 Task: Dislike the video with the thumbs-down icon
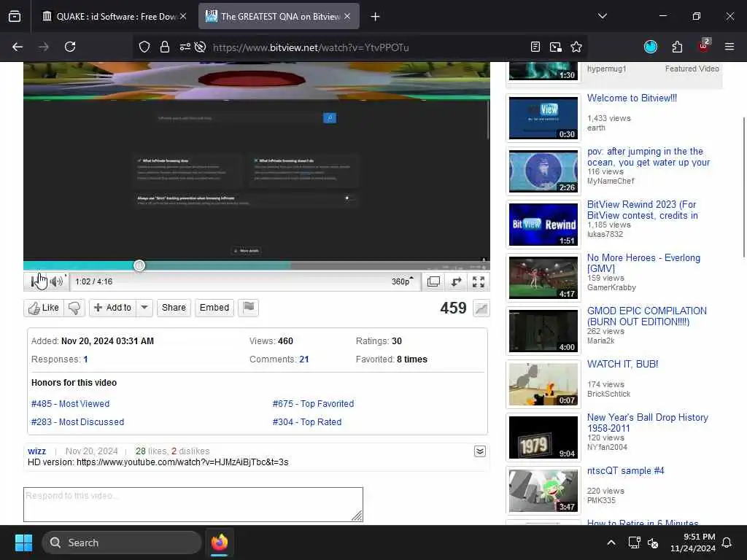[74, 308]
